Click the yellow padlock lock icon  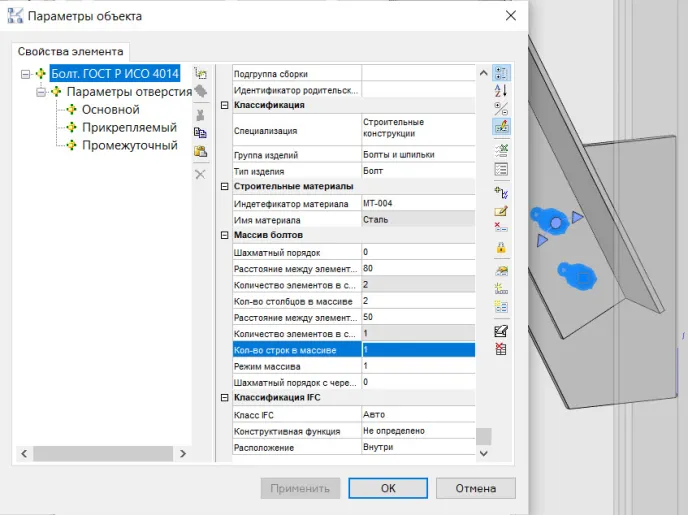pyautogui.click(x=502, y=247)
